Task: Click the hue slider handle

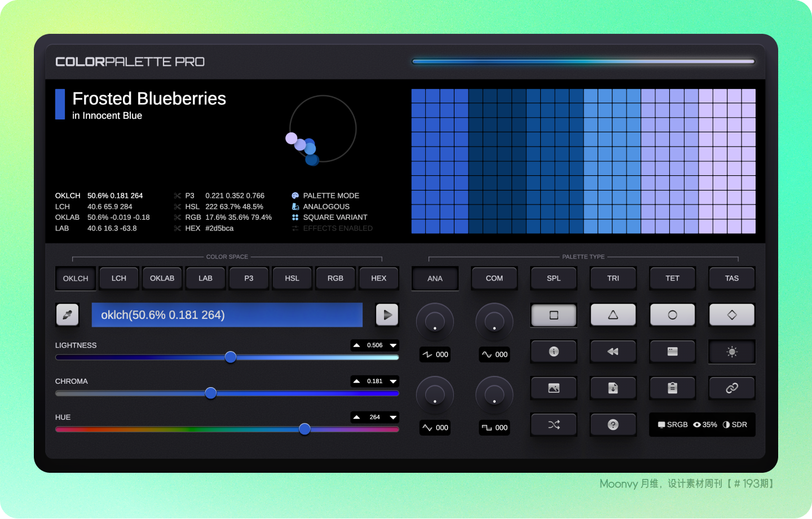Action: 304,429
